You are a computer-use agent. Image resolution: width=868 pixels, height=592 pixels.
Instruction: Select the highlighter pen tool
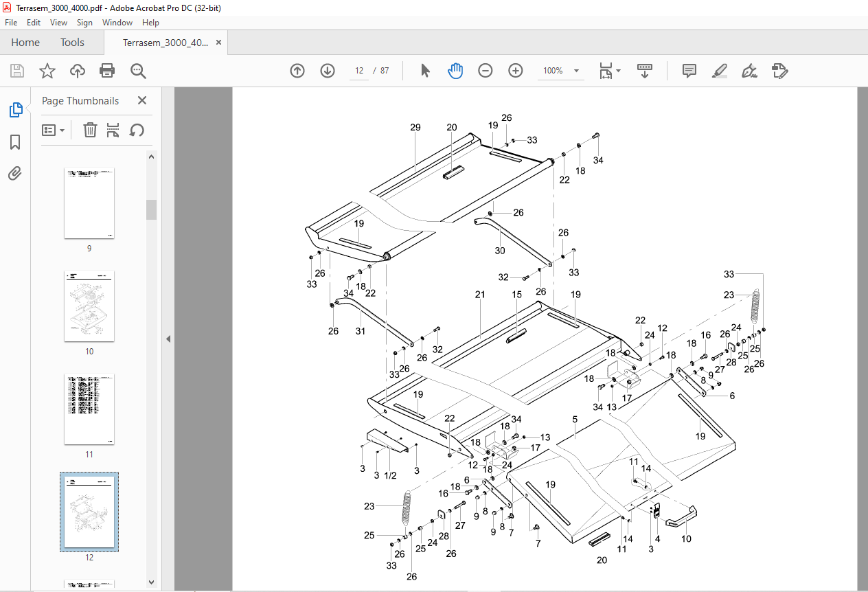pos(719,71)
